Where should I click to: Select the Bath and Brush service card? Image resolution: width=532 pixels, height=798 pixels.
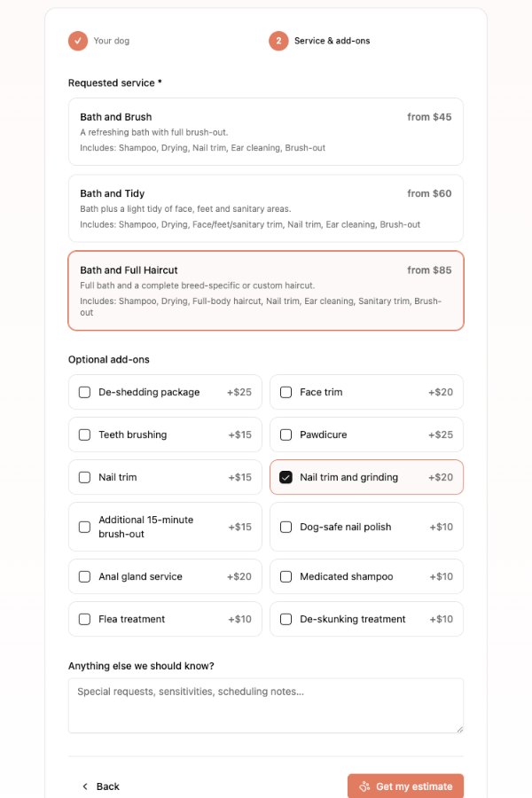[266, 132]
